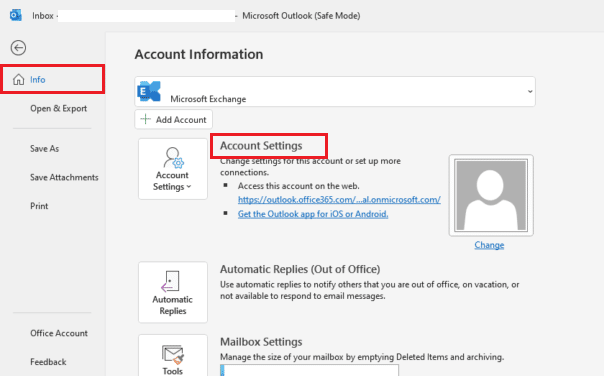Image resolution: width=604 pixels, height=376 pixels.
Task: Click the Outlook app icon in title bar
Action: click(16, 15)
